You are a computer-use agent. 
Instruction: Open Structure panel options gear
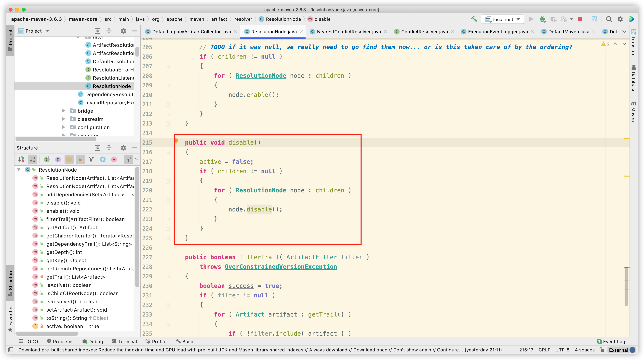[x=123, y=148]
